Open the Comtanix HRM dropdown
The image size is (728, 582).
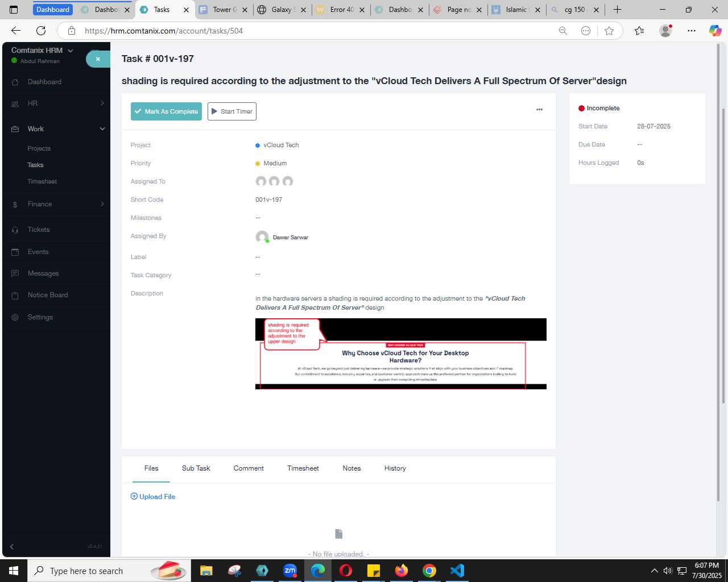coord(43,51)
